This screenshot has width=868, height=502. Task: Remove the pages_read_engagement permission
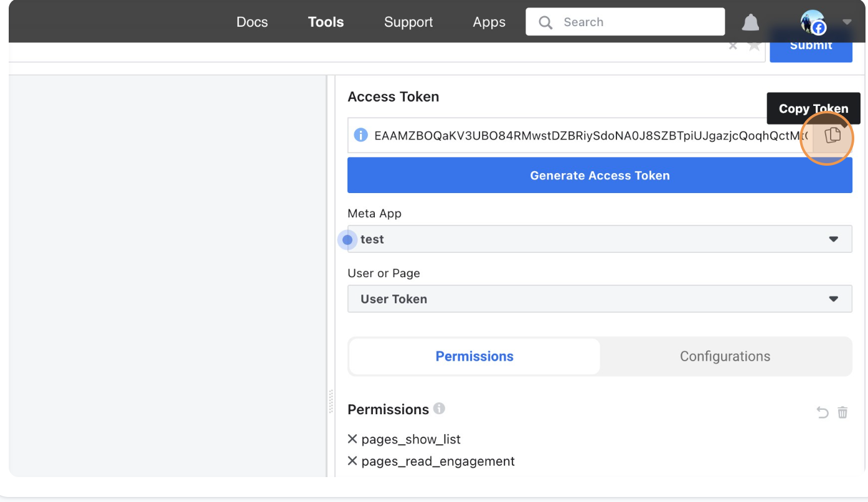[352, 461]
